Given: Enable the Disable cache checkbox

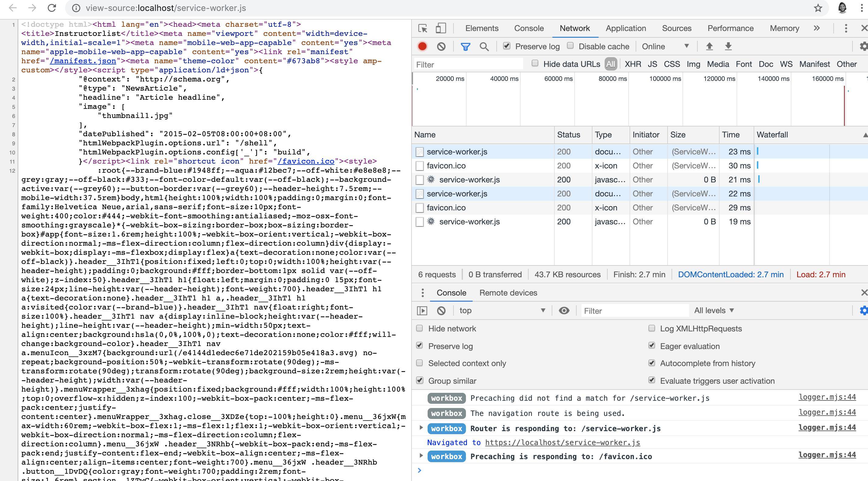Looking at the screenshot, I should click(570, 46).
